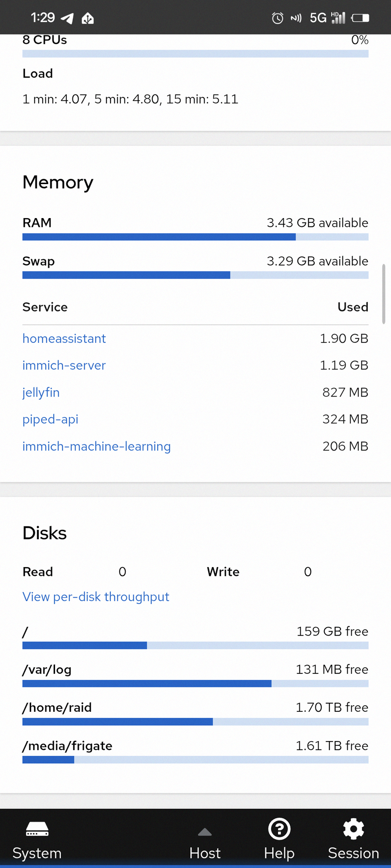
Task: Tap the NFC status icon
Action: pyautogui.click(x=296, y=18)
